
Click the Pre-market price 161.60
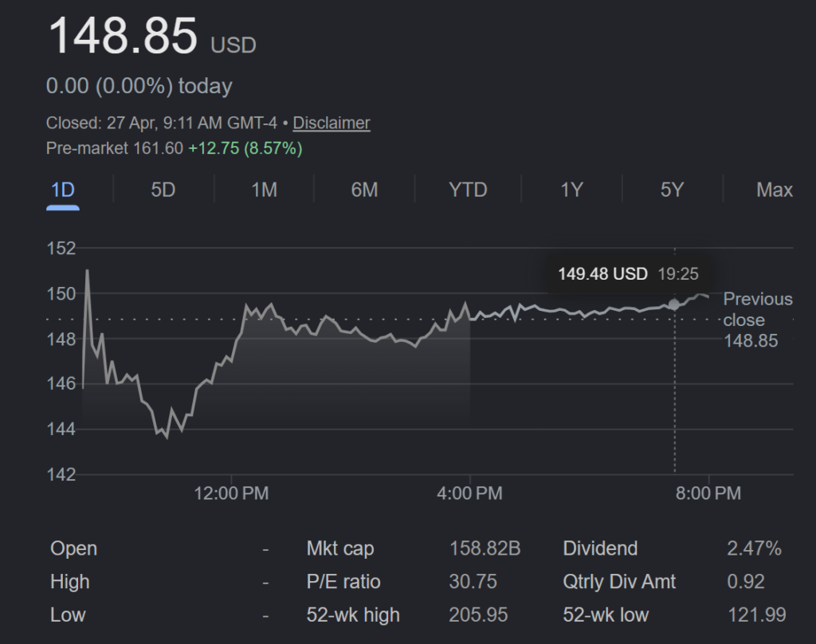tap(160, 148)
